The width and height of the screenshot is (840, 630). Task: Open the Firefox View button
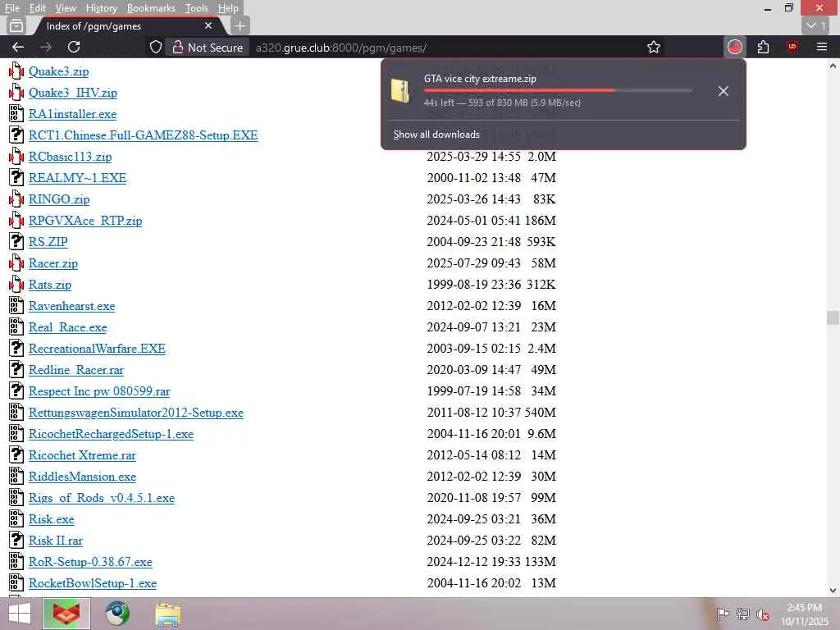tap(16, 25)
